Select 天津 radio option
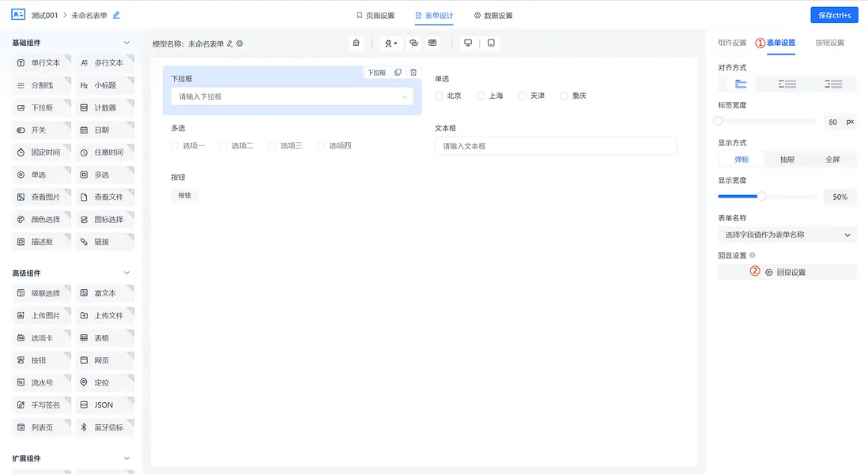This screenshot has width=868, height=474. [x=522, y=96]
